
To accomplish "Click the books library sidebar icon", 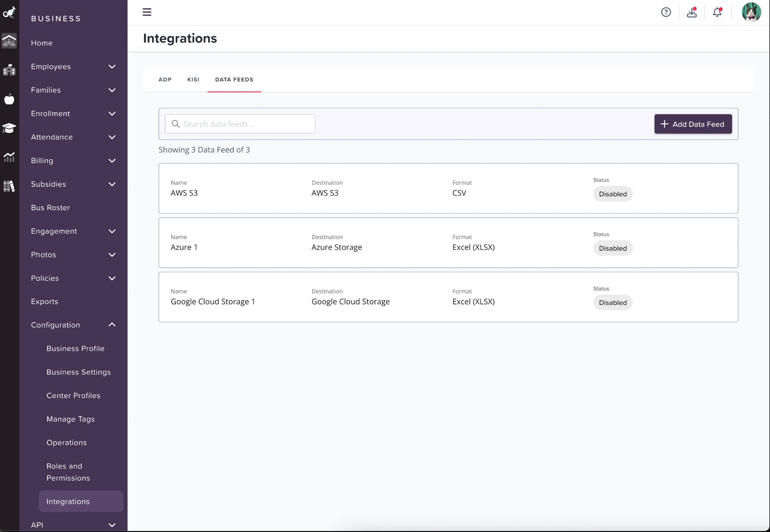I will coord(9,186).
